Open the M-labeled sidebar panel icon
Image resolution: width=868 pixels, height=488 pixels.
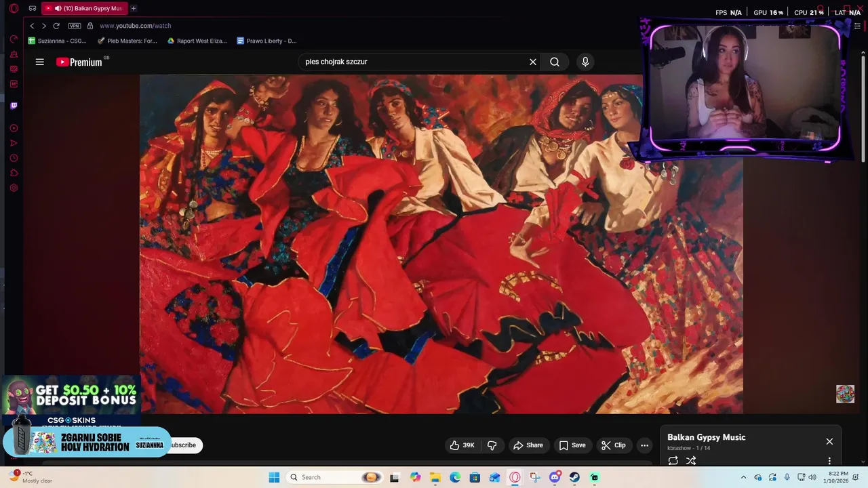(14, 84)
